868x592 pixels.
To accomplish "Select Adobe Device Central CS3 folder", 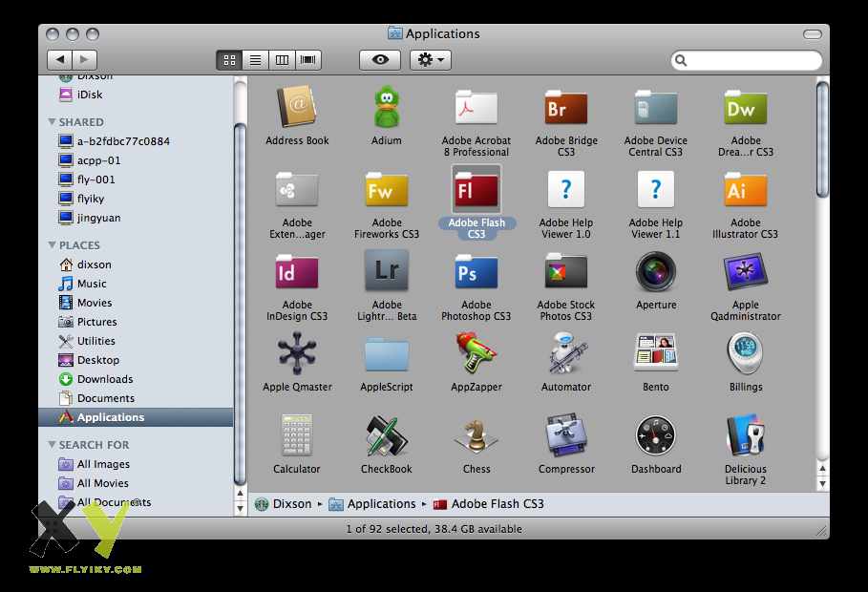I will 655,107.
